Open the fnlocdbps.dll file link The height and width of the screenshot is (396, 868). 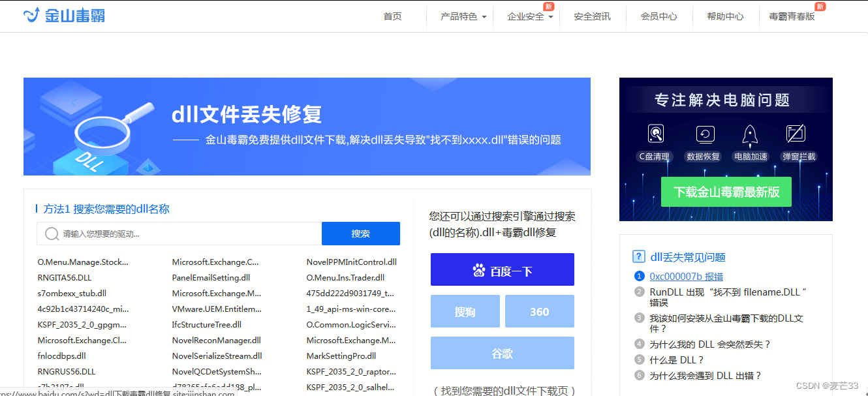point(61,356)
